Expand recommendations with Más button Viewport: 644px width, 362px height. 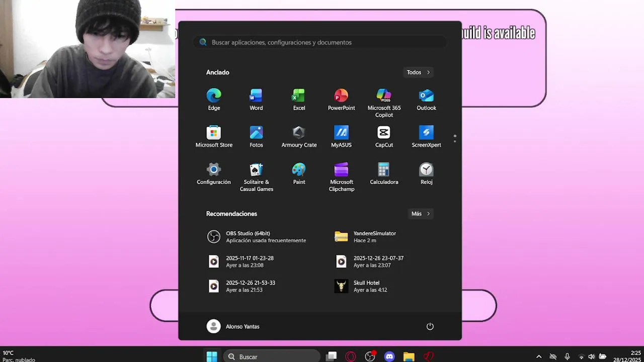[x=421, y=214]
